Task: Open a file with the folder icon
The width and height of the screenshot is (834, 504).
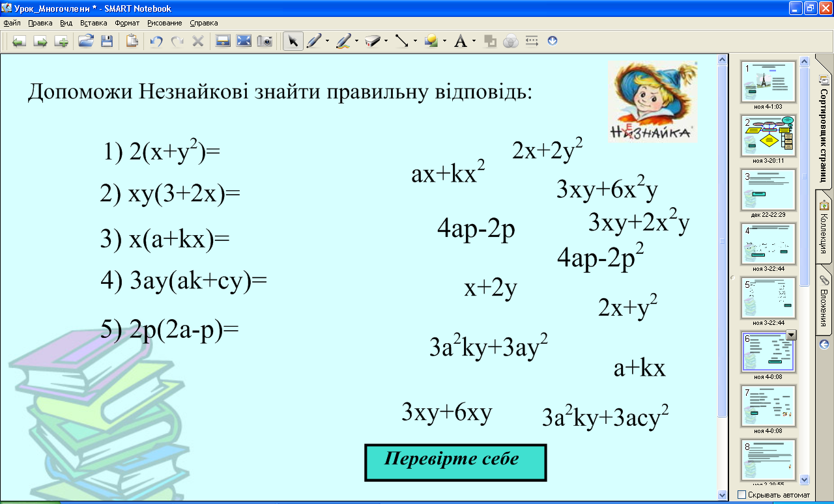Action: 85,41
